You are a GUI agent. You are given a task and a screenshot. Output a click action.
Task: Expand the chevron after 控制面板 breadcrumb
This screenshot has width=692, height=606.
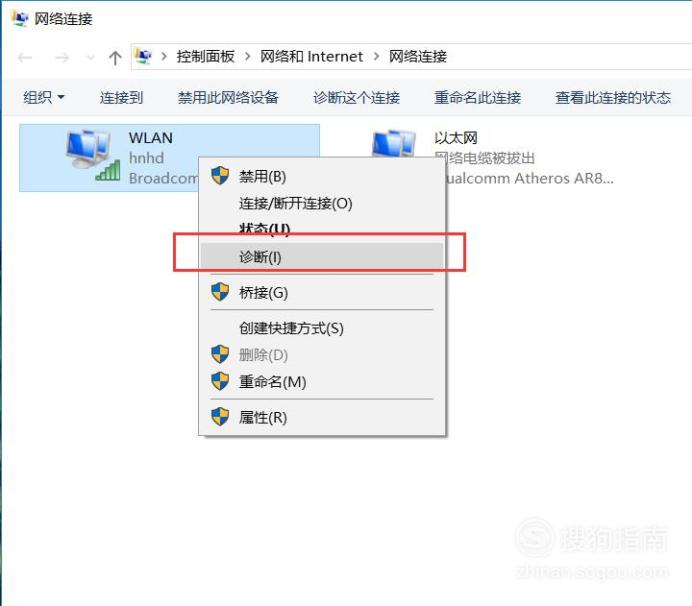248,56
